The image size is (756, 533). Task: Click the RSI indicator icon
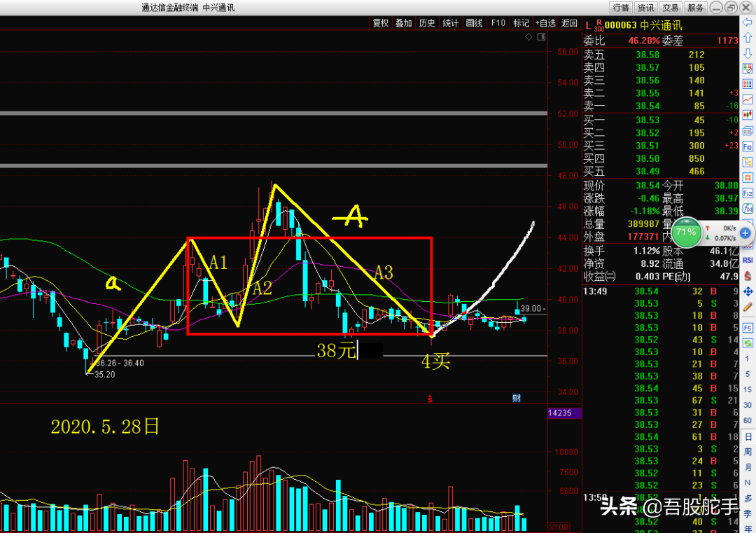[x=748, y=261]
